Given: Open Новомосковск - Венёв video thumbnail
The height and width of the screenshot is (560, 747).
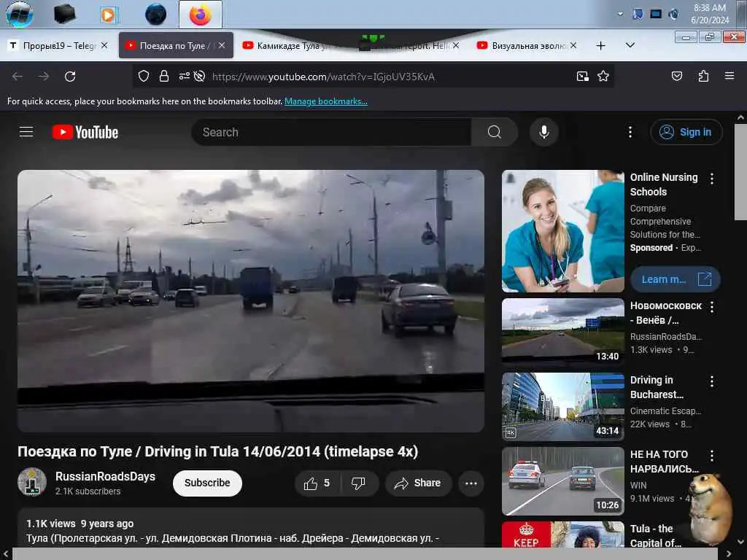Looking at the screenshot, I should [562, 332].
